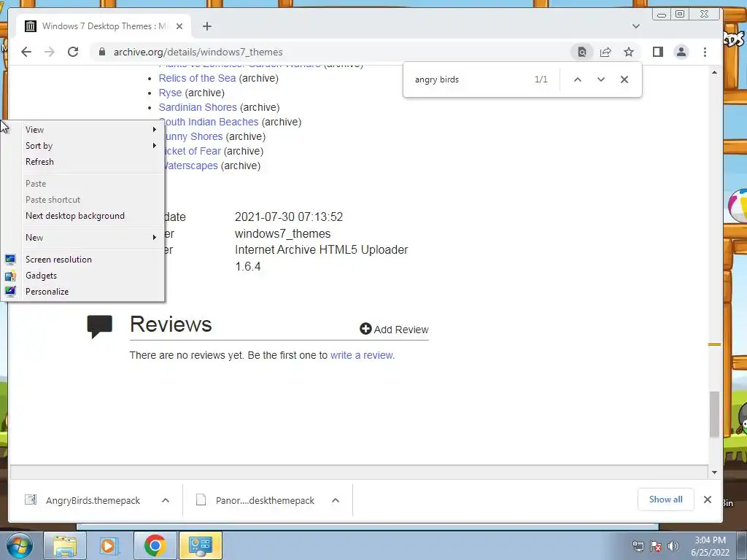Open the South Indian Beaches link
This screenshot has width=747, height=560.
click(212, 122)
